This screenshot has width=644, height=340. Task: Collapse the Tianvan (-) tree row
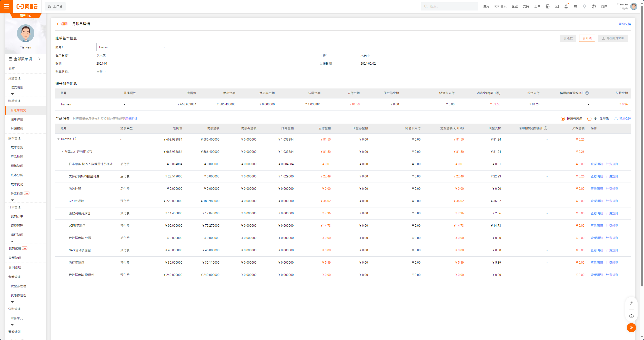click(58, 139)
